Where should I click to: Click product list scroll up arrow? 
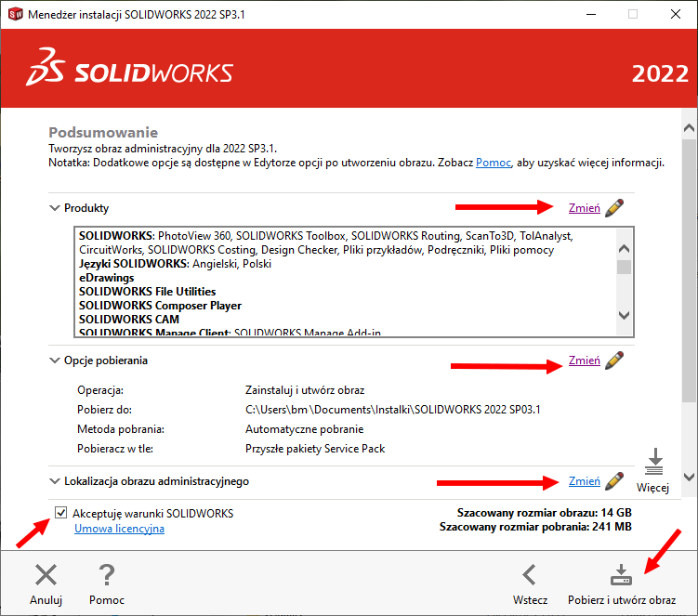624,249
